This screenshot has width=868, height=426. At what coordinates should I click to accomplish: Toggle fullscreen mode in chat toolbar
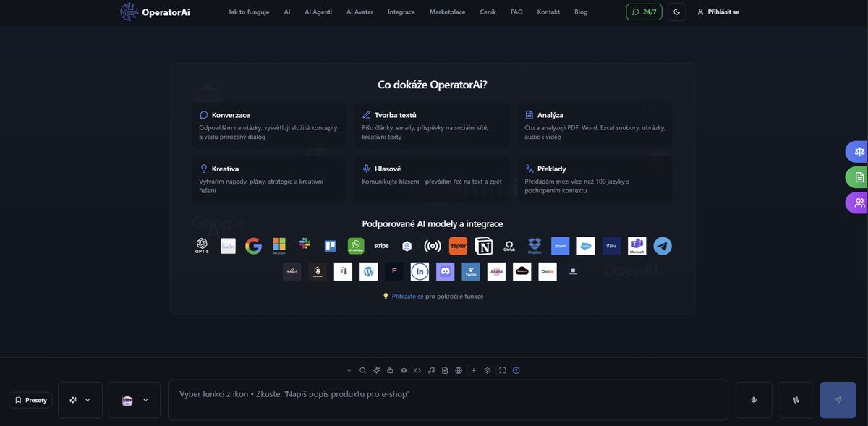coord(502,370)
